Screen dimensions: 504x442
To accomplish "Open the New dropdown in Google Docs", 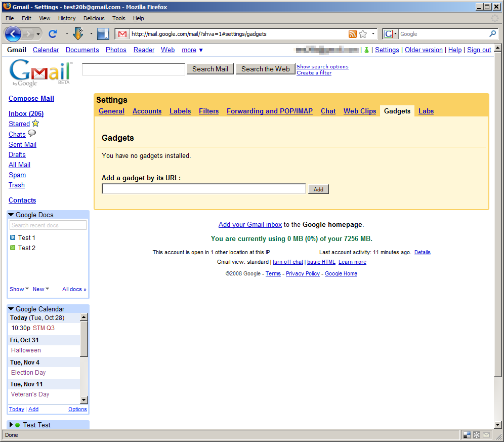I will coord(41,289).
